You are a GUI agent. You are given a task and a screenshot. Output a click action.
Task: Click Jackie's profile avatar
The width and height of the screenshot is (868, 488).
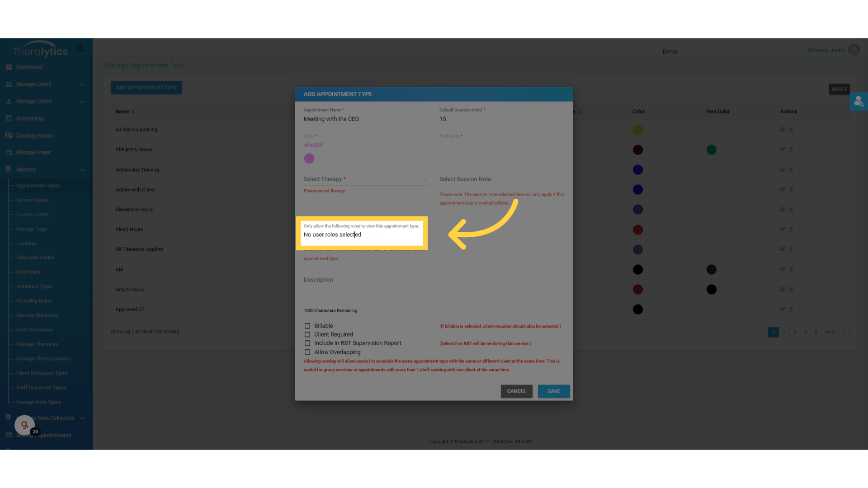(x=854, y=50)
